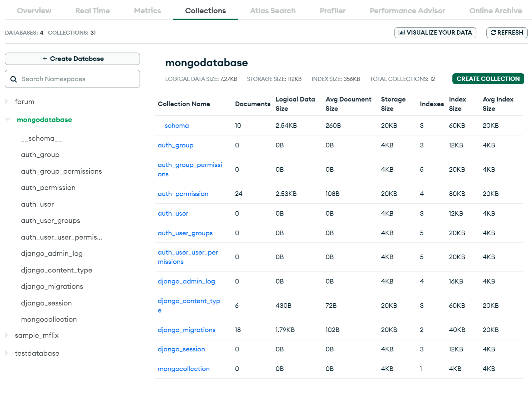
Task: Select django_content_type in the sidebar
Action: (56, 270)
